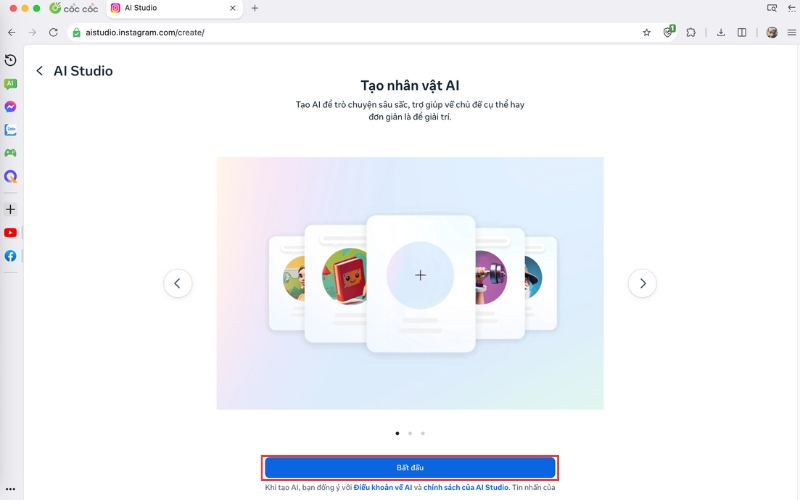Open the Zalo sidebar icon

coord(10,130)
